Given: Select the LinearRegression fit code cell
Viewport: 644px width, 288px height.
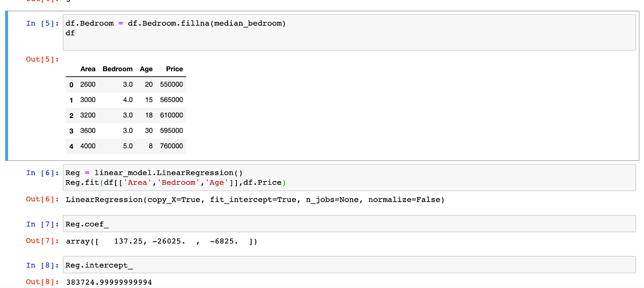Looking at the screenshot, I should pos(184,177).
